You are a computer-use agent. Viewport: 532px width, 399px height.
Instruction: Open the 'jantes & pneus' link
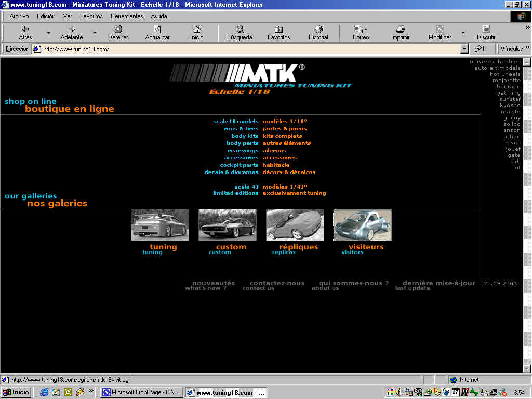tap(284, 129)
